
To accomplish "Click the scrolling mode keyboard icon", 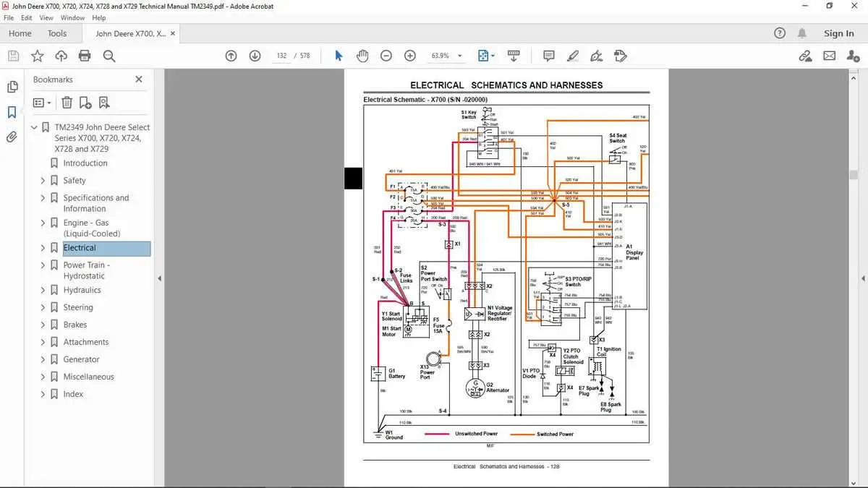I will click(x=514, y=56).
